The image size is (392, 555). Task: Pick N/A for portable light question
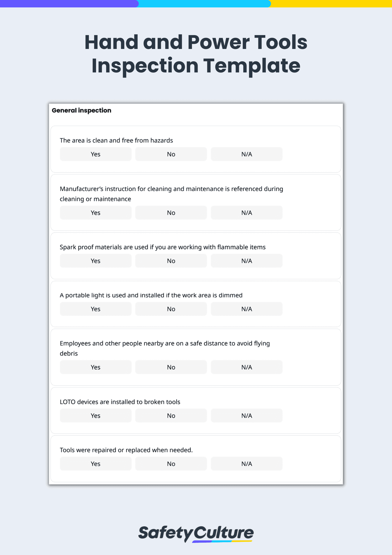(x=247, y=309)
